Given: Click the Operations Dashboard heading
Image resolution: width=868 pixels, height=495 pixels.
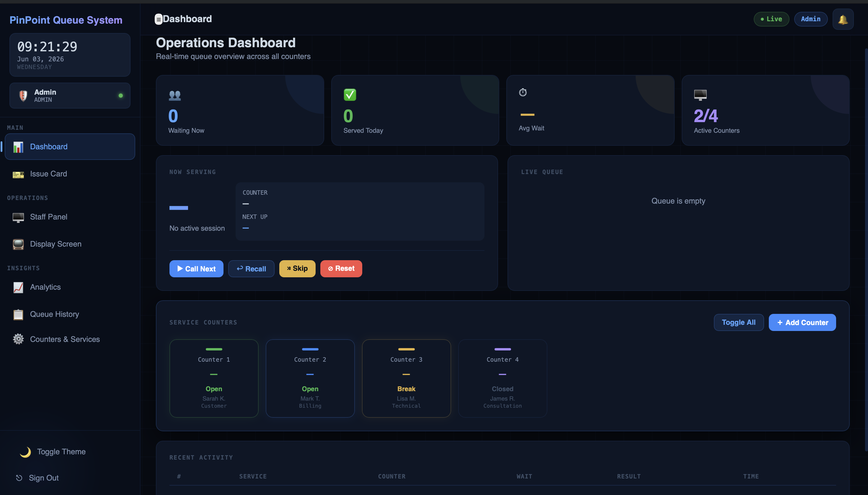Looking at the screenshot, I should click(226, 43).
